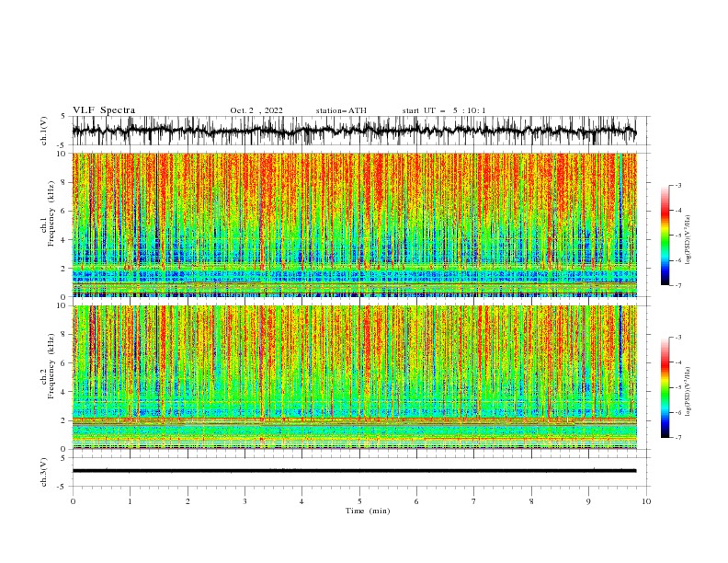728x563 pixels.
Task: Click the "-5" tick on ch.2 colorbar
Action: pos(677,387)
